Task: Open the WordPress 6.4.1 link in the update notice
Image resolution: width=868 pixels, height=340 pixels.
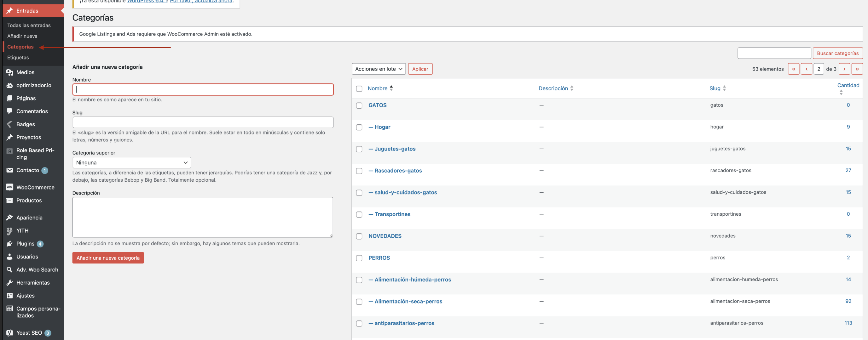Action: (147, 1)
